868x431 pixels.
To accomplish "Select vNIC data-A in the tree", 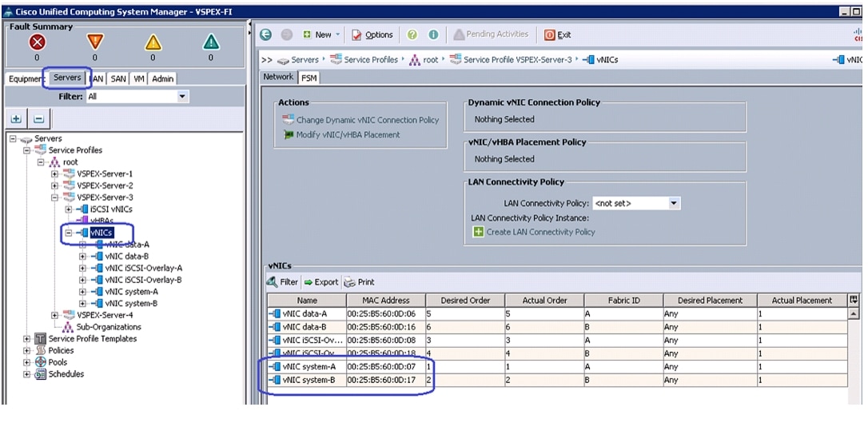I will click(x=127, y=245).
